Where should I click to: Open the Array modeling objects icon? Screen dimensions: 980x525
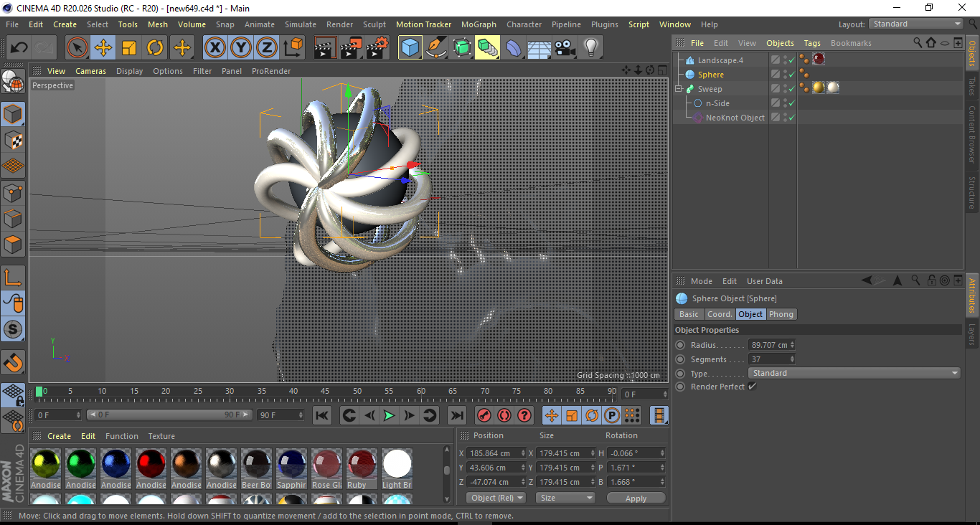point(487,48)
